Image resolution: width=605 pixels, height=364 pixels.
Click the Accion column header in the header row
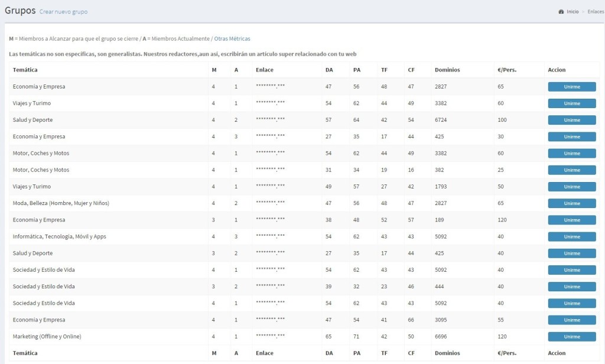557,70
